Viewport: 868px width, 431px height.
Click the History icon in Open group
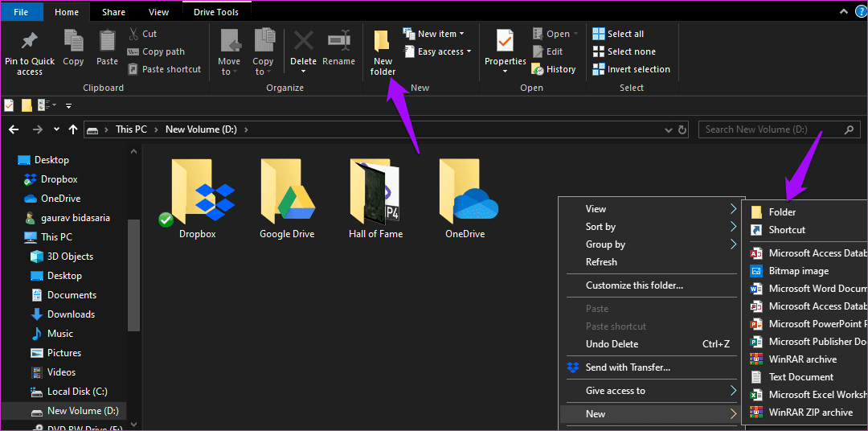537,69
